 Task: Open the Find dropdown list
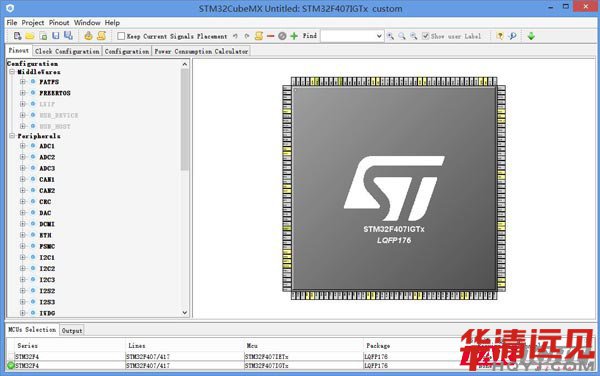pos(379,36)
